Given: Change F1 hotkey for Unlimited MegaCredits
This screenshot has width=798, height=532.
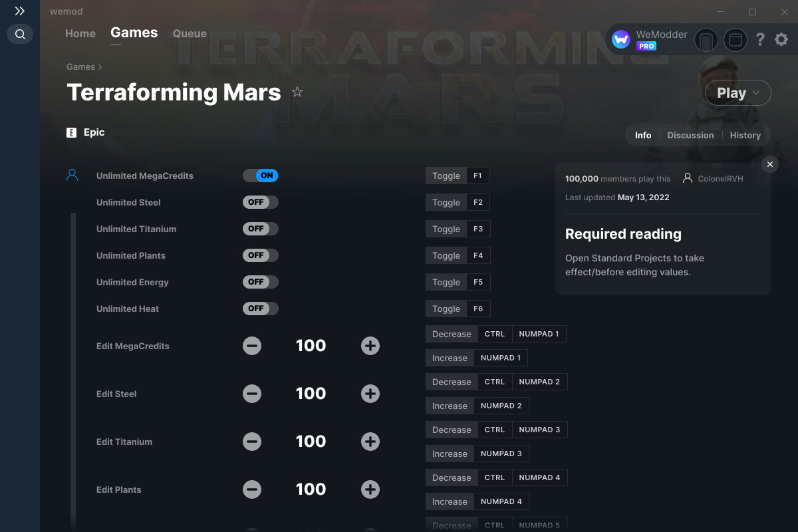Looking at the screenshot, I should (x=478, y=176).
